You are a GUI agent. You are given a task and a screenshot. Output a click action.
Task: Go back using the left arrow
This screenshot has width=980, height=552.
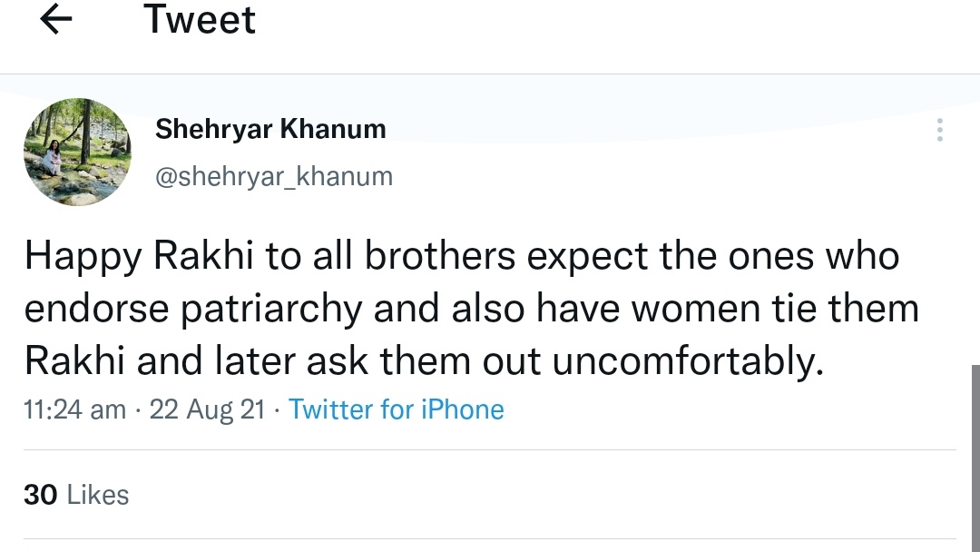tap(56, 21)
